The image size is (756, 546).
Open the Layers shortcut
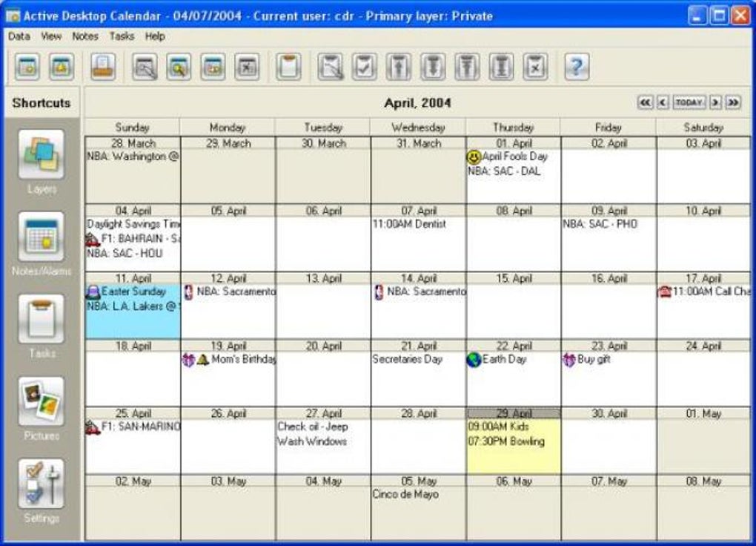42,161
